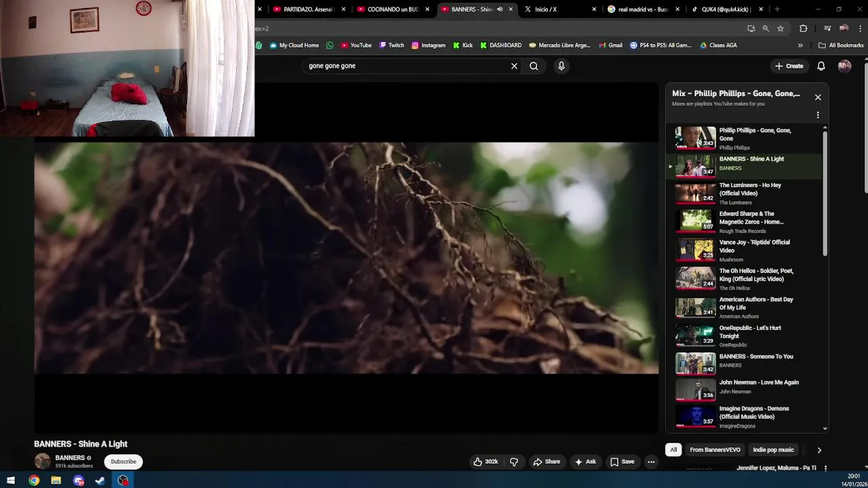Open Steam from the taskbar

100,481
